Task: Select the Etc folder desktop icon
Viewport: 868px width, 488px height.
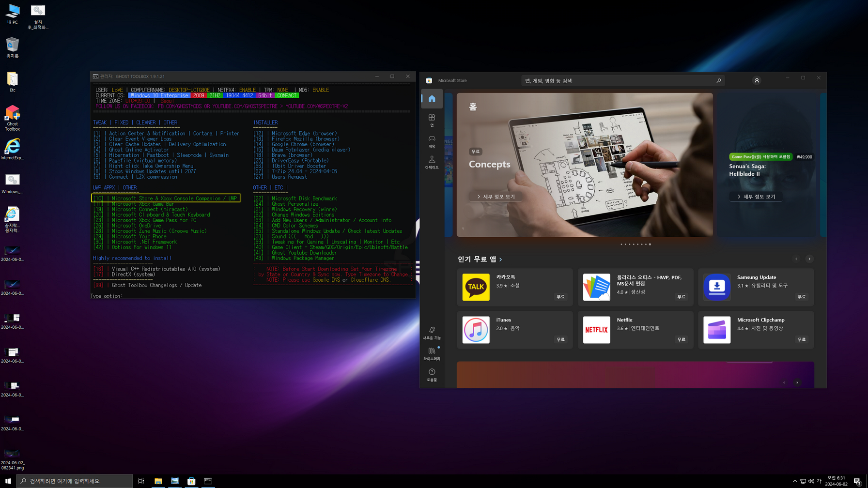Action: tap(12, 81)
